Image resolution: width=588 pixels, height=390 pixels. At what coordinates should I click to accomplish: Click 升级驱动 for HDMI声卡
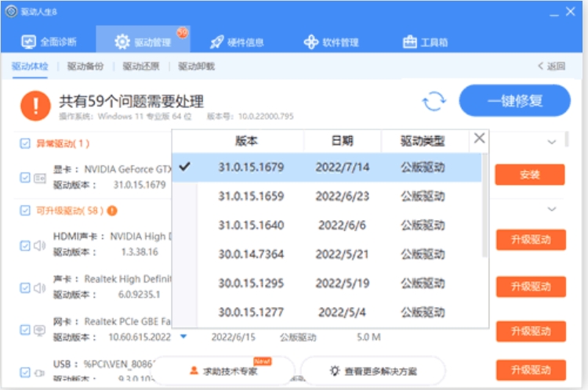click(x=531, y=240)
